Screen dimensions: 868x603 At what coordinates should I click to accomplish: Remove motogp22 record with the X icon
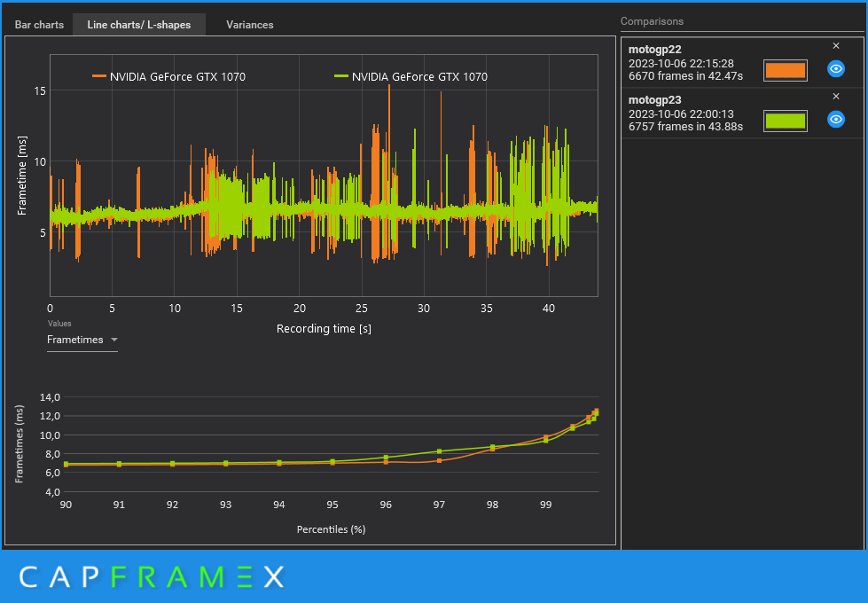836,46
